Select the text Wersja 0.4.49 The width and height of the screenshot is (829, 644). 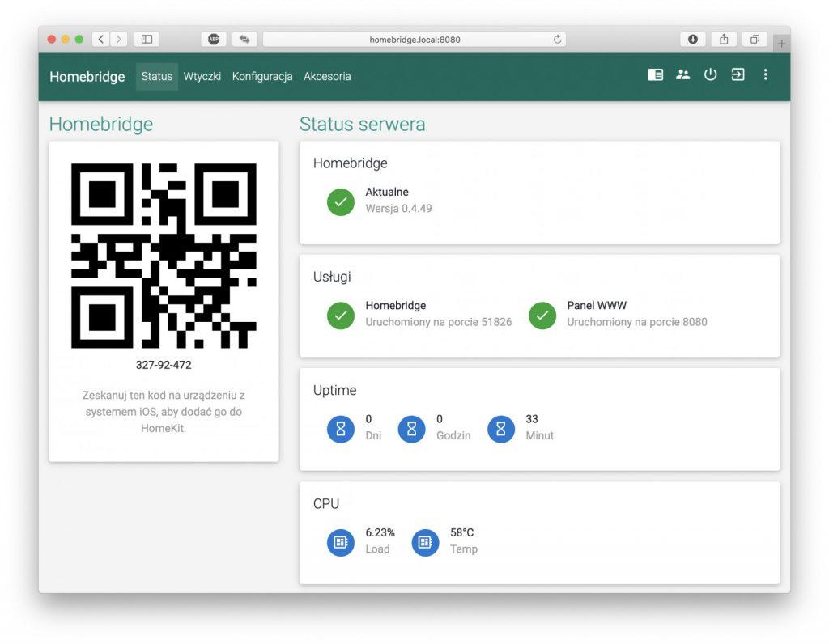398,208
